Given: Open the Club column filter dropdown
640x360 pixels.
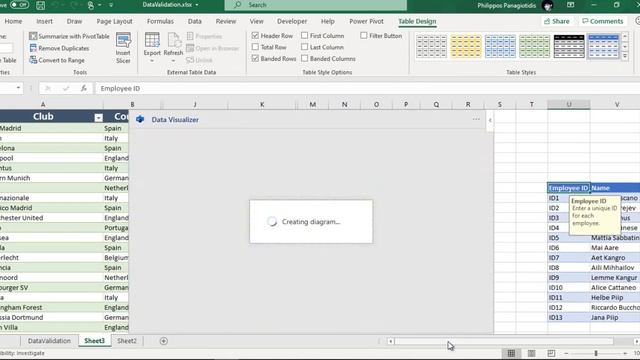Looking at the screenshot, I should pyautogui.click(x=98, y=118).
